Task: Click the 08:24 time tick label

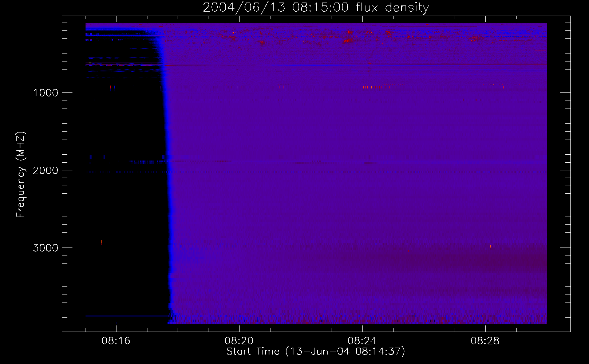Action: coord(362,341)
